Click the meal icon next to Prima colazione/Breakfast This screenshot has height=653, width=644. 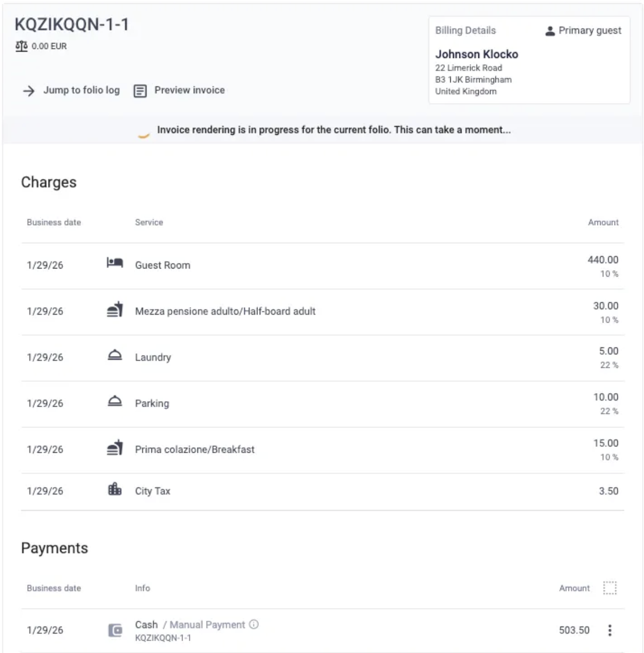pyautogui.click(x=115, y=447)
